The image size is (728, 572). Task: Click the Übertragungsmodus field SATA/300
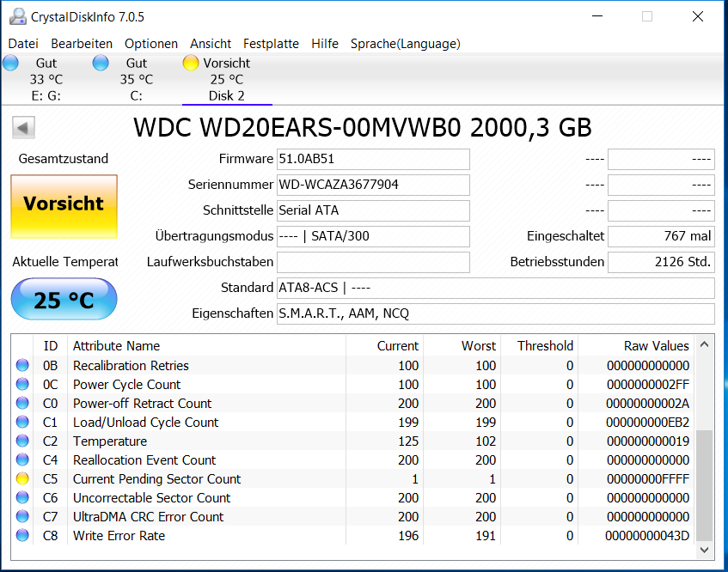pos(373,236)
